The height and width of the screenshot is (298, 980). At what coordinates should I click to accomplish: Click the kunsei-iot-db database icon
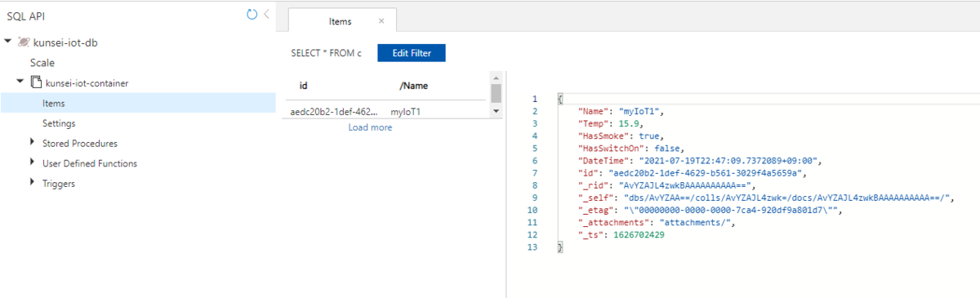pos(24,42)
